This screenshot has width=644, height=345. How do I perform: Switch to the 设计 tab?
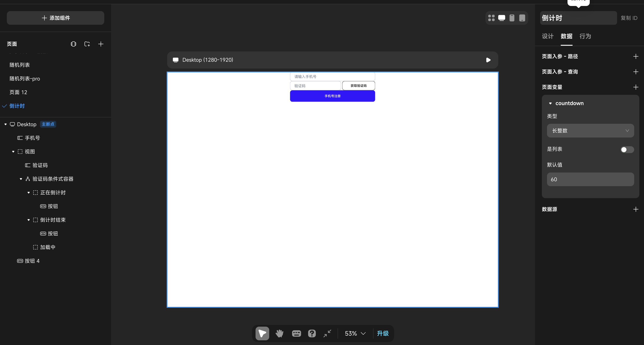click(x=547, y=36)
